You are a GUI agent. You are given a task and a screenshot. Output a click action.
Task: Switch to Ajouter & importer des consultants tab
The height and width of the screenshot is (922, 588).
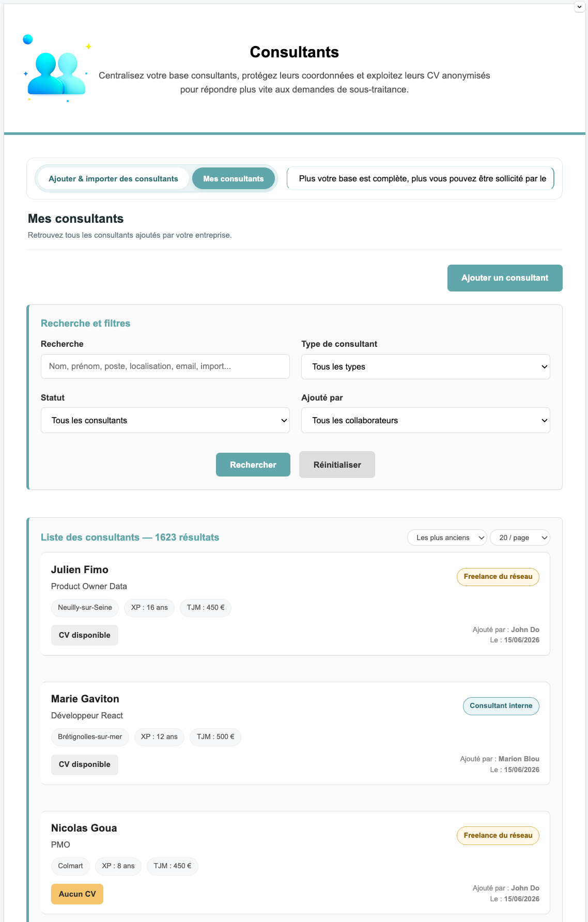(x=113, y=179)
